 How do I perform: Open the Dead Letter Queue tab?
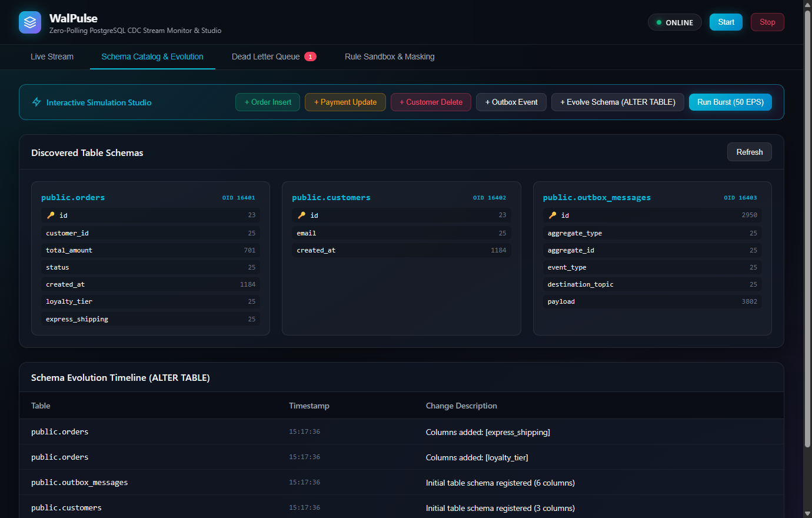(x=274, y=57)
